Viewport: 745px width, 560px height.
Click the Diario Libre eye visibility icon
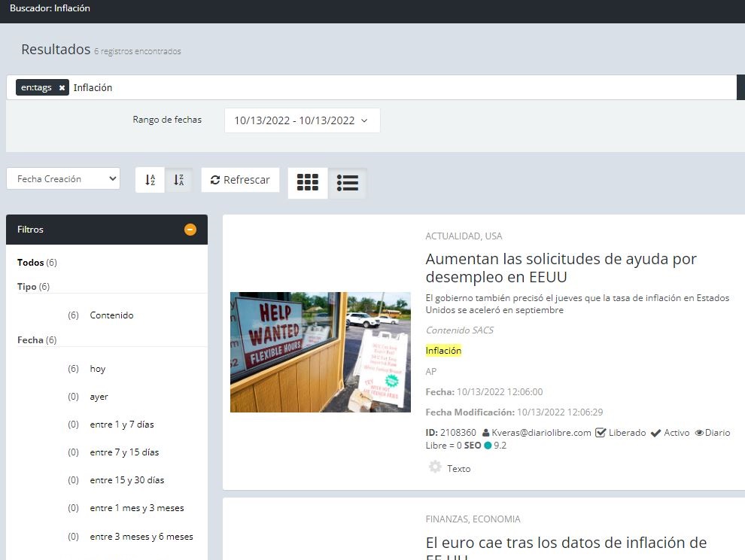[x=701, y=432]
